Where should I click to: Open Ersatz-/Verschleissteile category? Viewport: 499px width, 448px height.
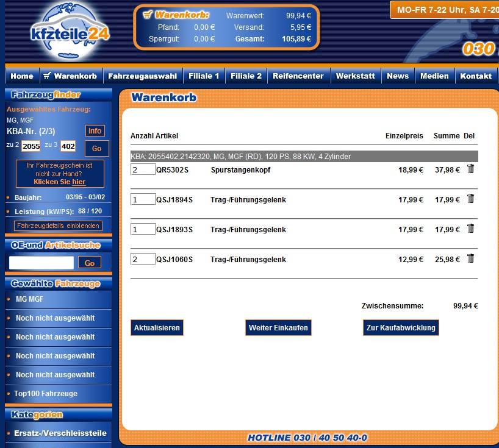pos(61,433)
